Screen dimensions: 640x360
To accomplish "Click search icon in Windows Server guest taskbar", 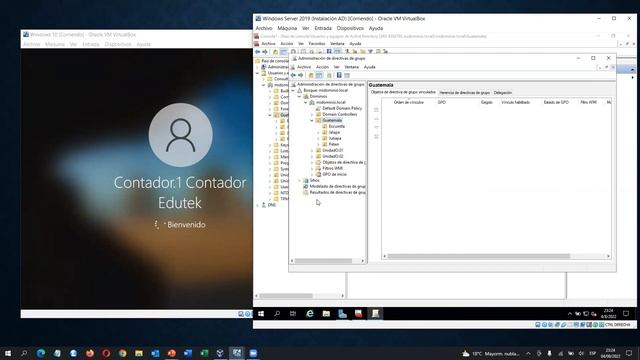I will click(277, 313).
